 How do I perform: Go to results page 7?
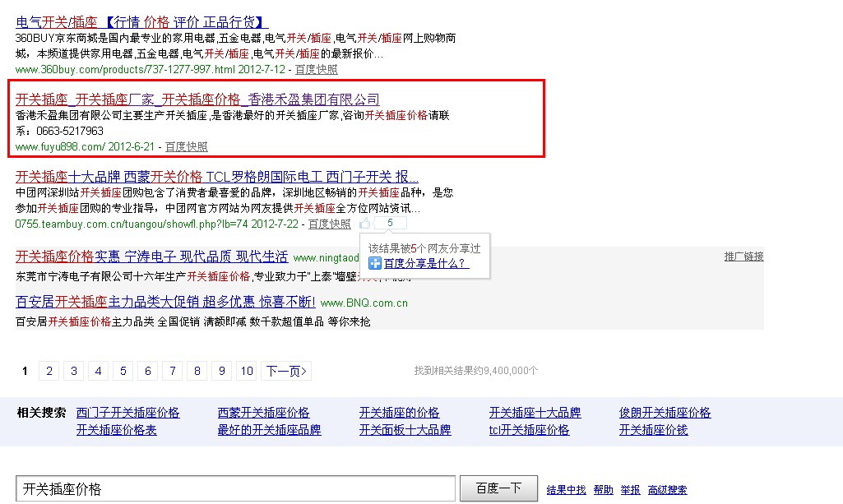pos(173,371)
